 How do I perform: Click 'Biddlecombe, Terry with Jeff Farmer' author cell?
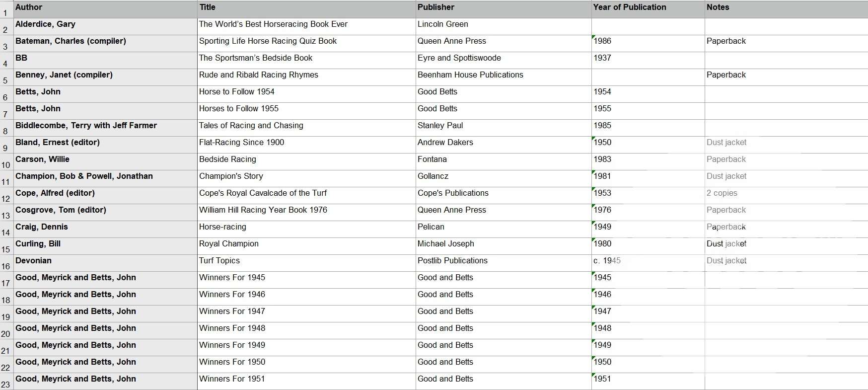click(x=105, y=128)
